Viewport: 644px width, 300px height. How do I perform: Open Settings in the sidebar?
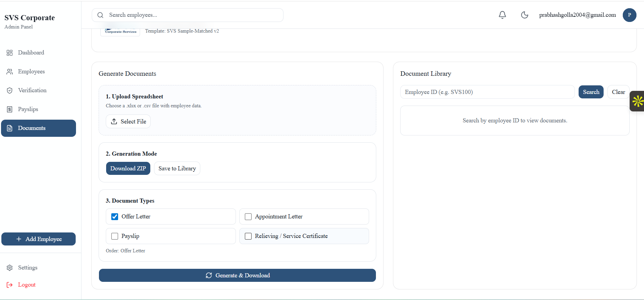[x=38, y=268]
